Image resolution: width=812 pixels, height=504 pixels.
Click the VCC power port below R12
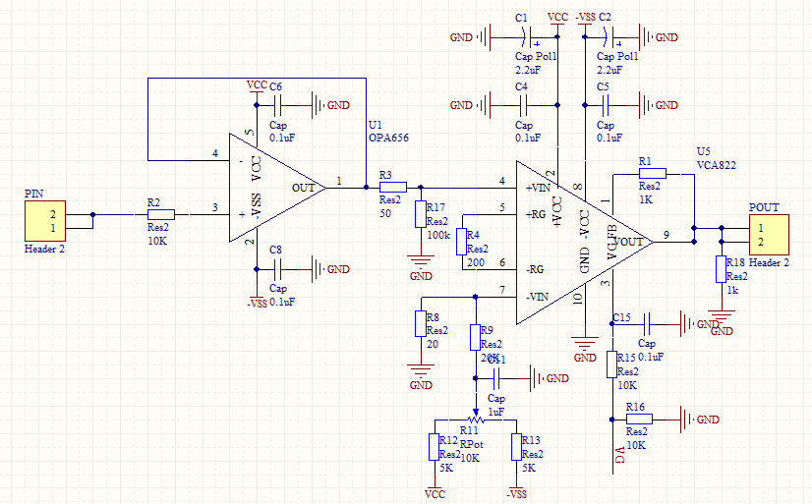pos(435,491)
